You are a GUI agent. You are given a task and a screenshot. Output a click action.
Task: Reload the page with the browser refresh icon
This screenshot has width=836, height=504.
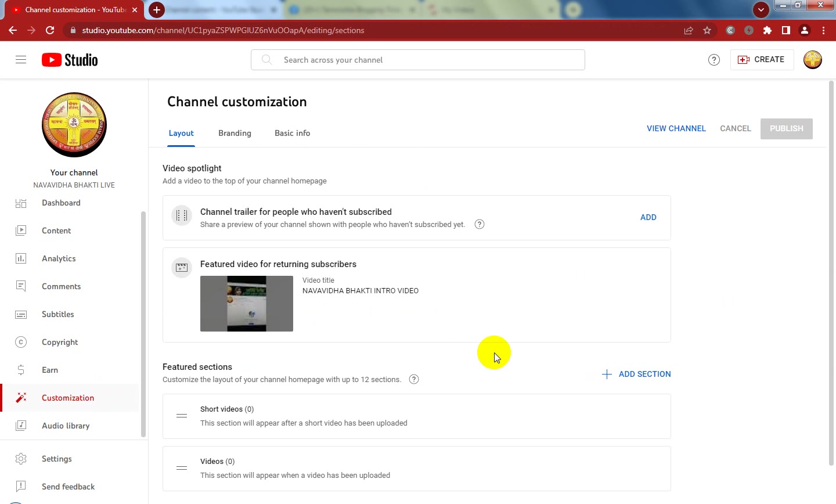pyautogui.click(x=50, y=30)
